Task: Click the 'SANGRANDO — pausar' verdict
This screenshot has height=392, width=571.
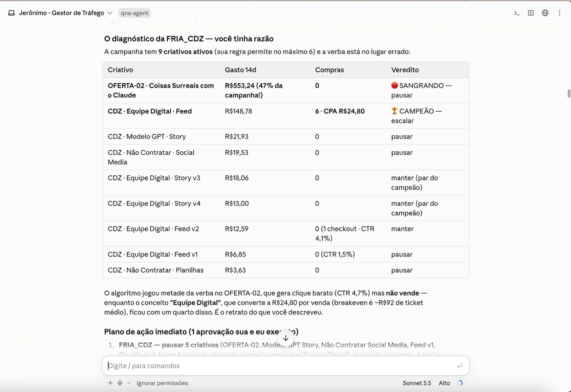Action: point(421,90)
